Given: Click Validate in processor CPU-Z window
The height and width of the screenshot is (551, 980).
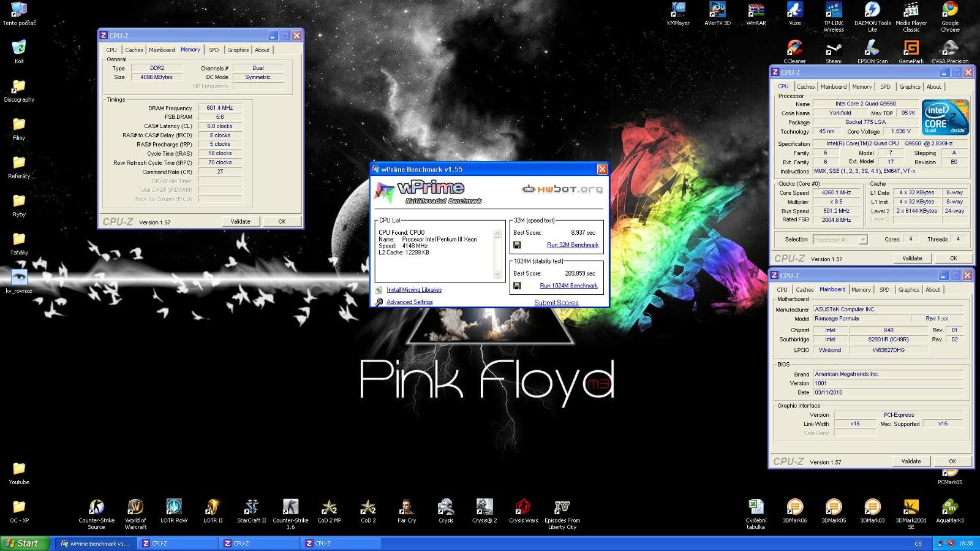Looking at the screenshot, I should pyautogui.click(x=912, y=258).
